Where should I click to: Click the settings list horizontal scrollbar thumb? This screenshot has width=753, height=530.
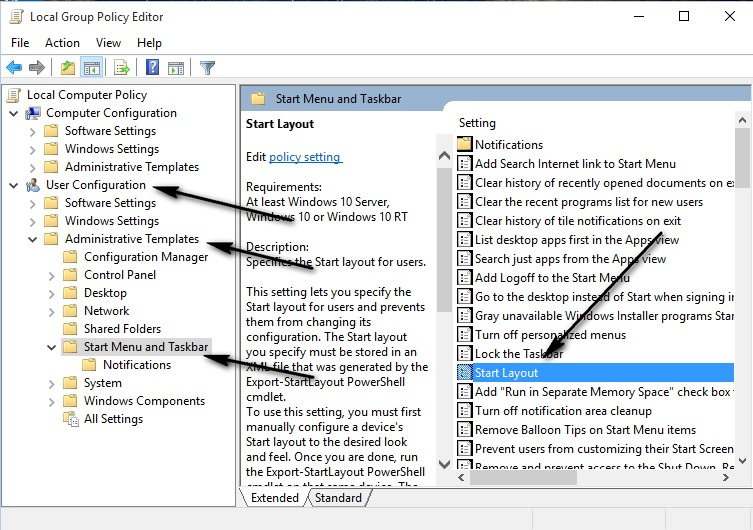click(x=523, y=477)
